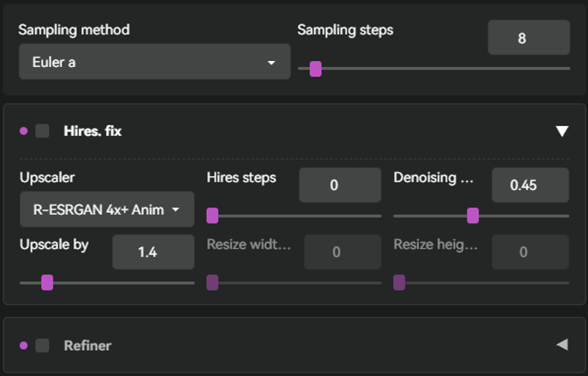The image size is (588, 376).
Task: Open the Upscaler dropdown
Action: pyautogui.click(x=107, y=210)
